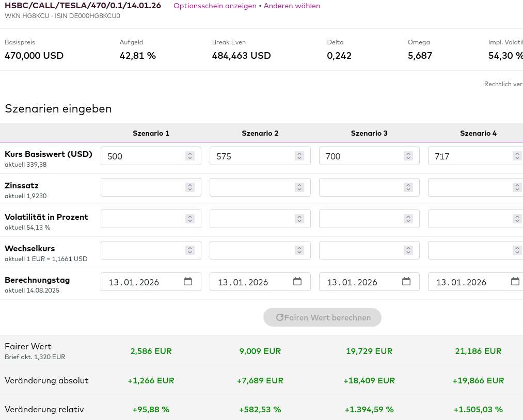Click the Szenario 2 Zinssatz input field

251,187
